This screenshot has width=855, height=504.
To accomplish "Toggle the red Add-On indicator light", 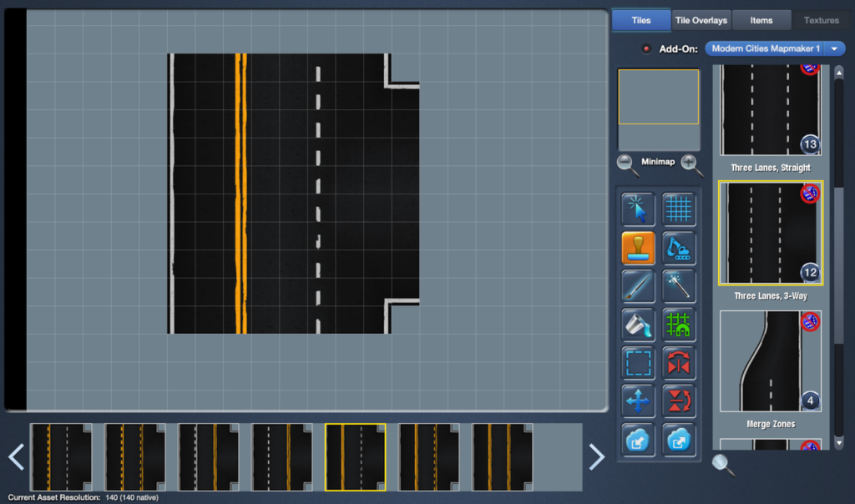I will pos(646,49).
